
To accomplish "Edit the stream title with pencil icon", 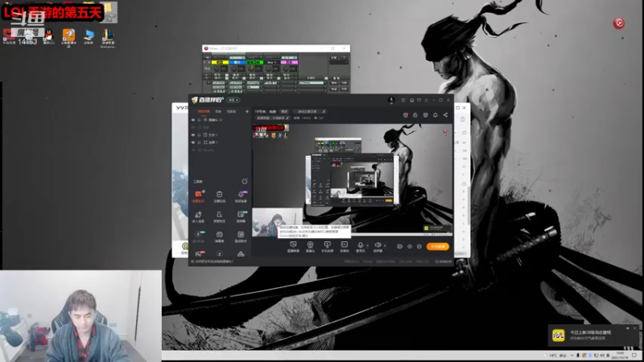I will [324, 111].
